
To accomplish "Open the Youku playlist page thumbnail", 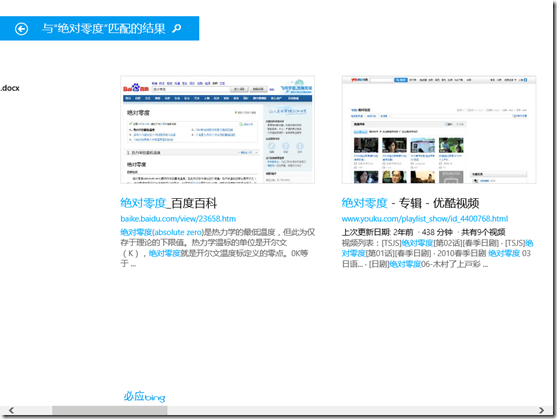I will click(x=439, y=130).
